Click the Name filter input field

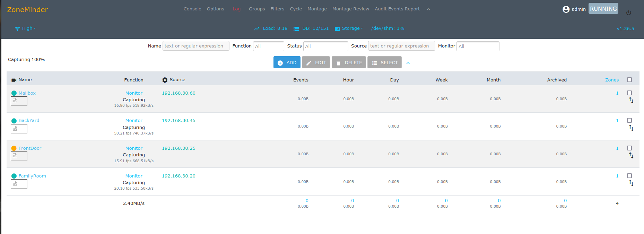[x=196, y=46]
